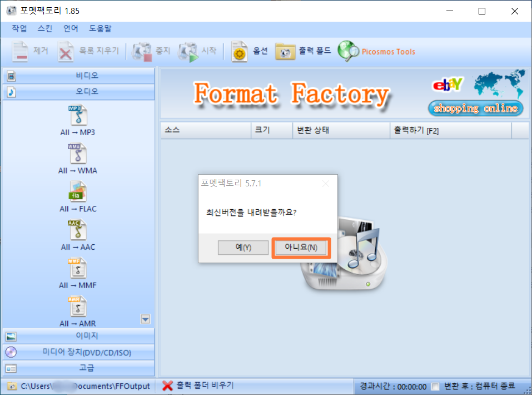Screen dimensions: 532x395
Task: Click the 변환 상태 column header
Action: coord(341,130)
